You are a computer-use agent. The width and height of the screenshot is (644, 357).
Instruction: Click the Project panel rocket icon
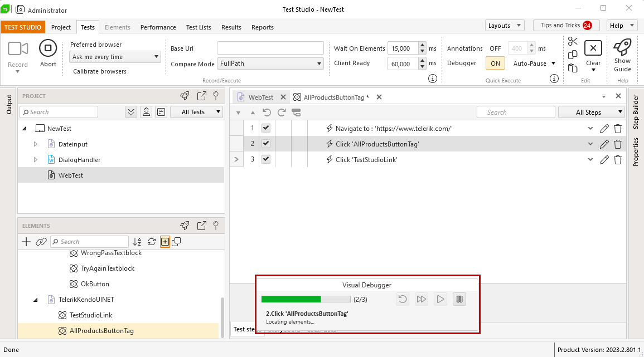185,96
